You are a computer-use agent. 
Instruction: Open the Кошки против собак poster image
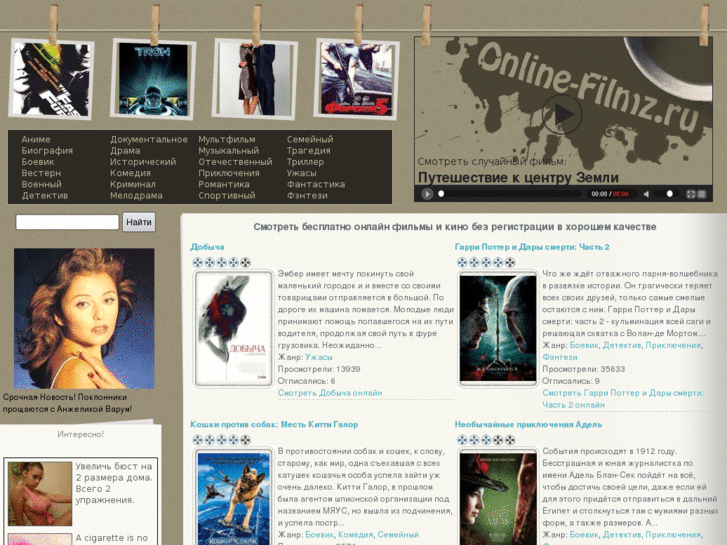[x=233, y=497]
